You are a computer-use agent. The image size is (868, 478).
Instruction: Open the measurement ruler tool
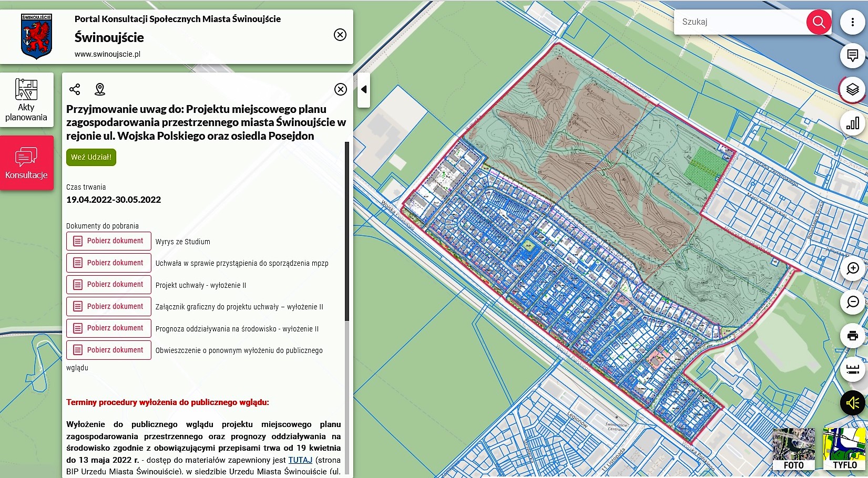pos(852,369)
